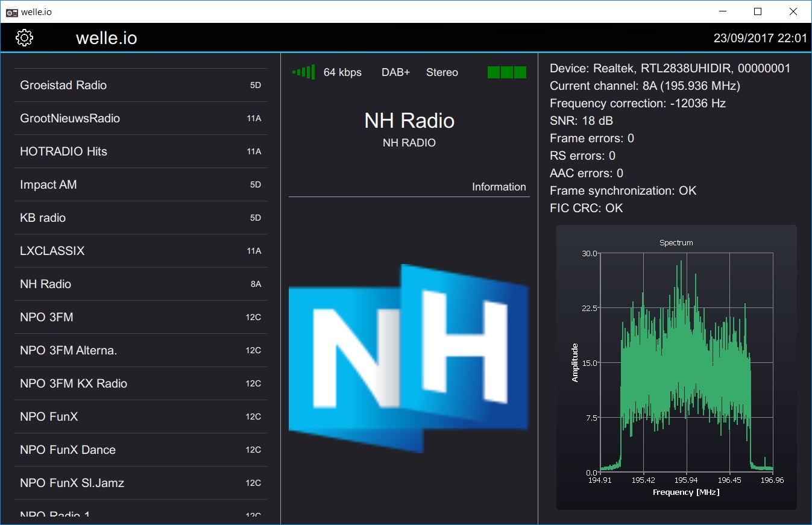Click the DAB+ label
The width and height of the screenshot is (812, 525).
pyautogui.click(x=395, y=72)
